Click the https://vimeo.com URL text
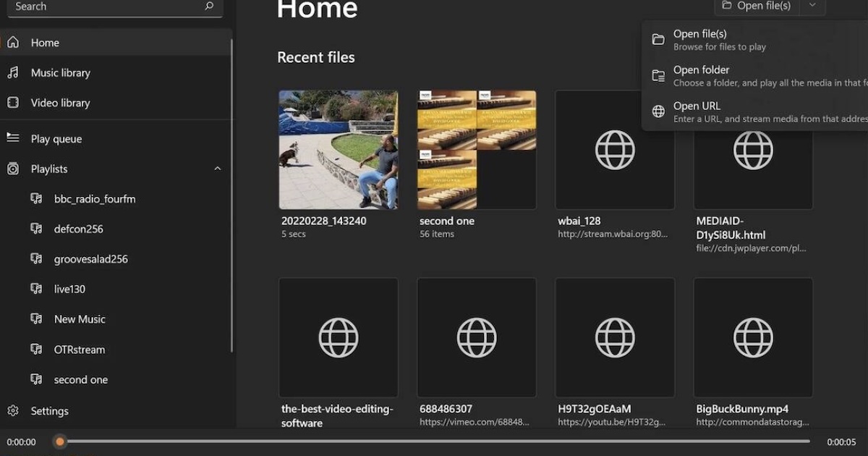Image resolution: width=868 pixels, height=456 pixels. point(475,422)
